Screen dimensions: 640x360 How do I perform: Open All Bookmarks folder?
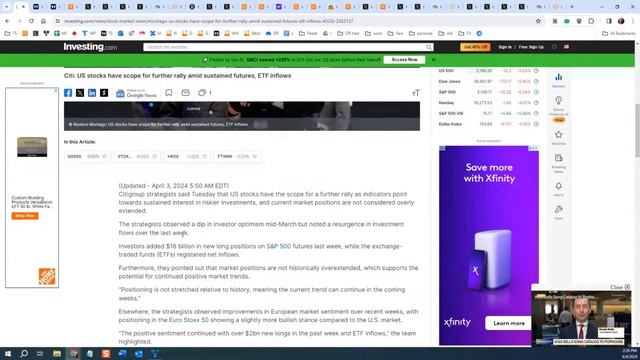coord(619,33)
